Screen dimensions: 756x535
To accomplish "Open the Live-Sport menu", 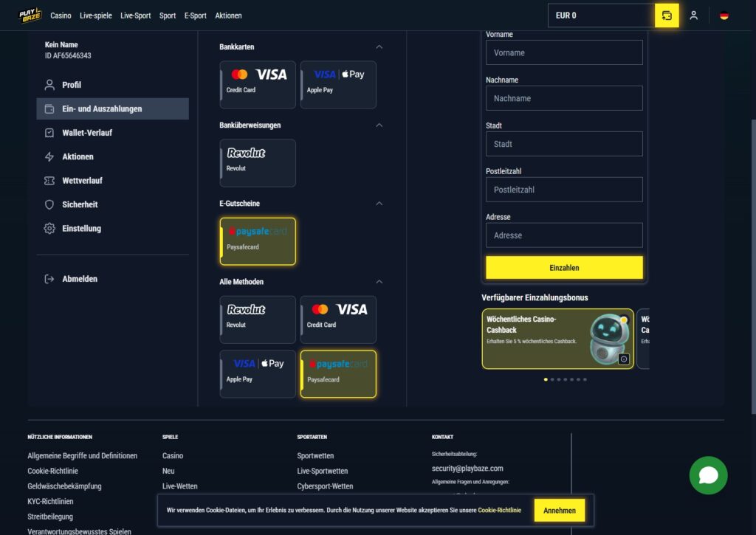I will click(136, 15).
